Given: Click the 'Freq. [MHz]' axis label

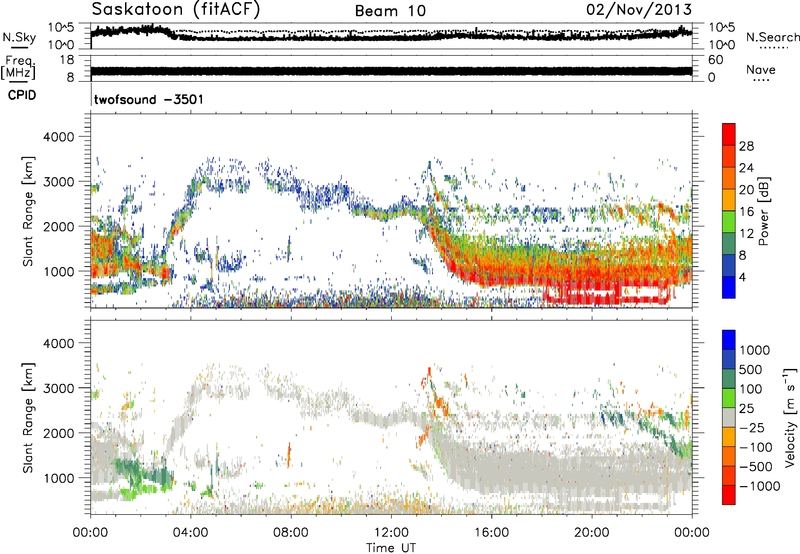Looking at the screenshot, I should click(x=18, y=68).
